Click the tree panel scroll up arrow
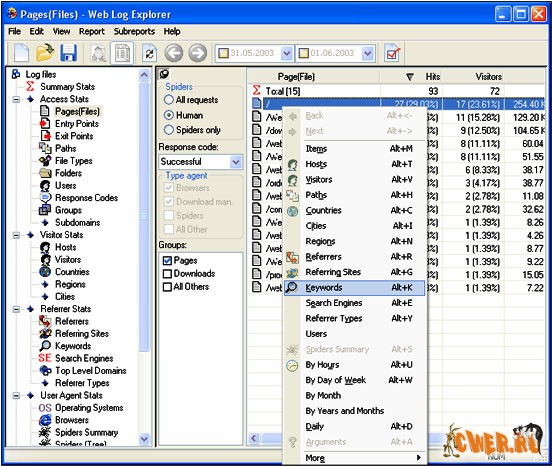Screen dimensions: 552x466 144,75
